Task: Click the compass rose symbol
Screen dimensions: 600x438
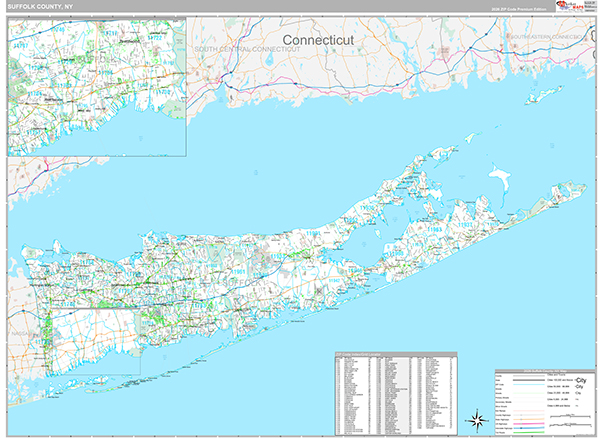Action: [477, 420]
